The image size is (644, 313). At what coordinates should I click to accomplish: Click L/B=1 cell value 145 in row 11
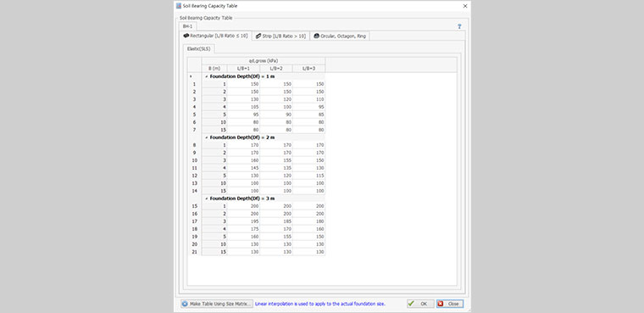coord(243,168)
